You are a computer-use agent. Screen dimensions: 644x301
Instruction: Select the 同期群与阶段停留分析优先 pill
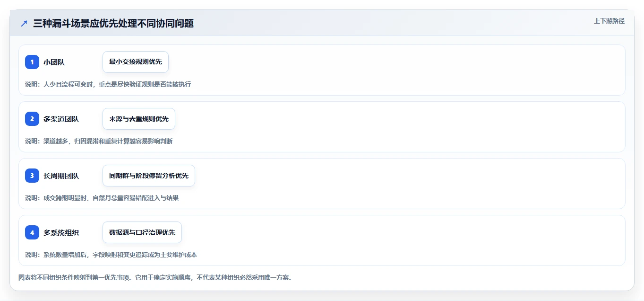tap(149, 176)
